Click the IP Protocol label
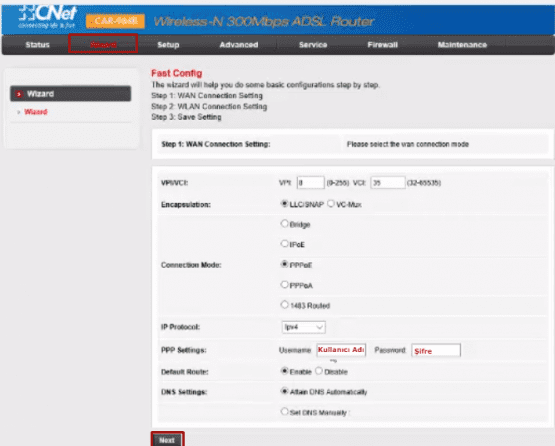The image size is (555, 446). [x=181, y=327]
